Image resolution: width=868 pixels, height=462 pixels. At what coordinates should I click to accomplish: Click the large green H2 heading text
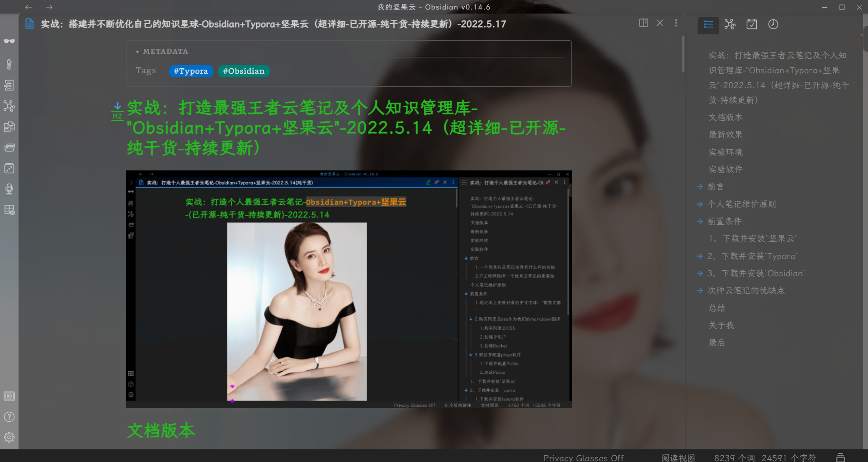coord(346,128)
